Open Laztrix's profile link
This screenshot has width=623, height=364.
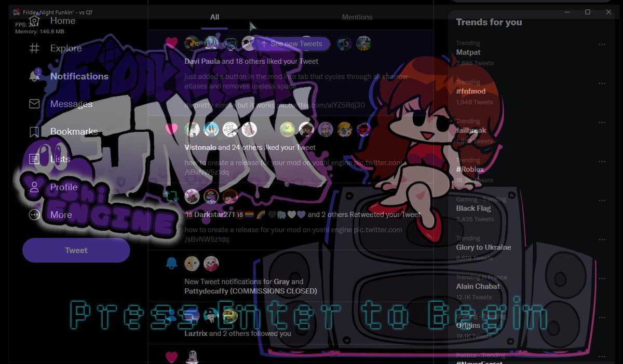(x=196, y=333)
